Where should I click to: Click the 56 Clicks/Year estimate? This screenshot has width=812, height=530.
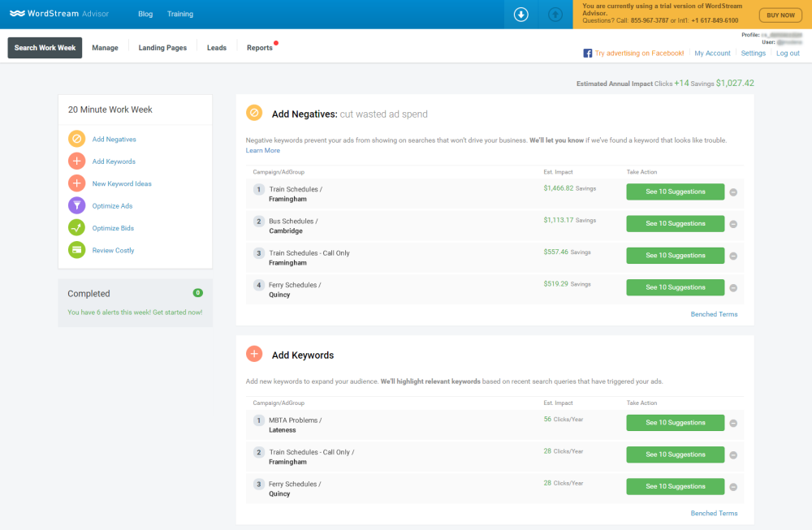tap(564, 420)
